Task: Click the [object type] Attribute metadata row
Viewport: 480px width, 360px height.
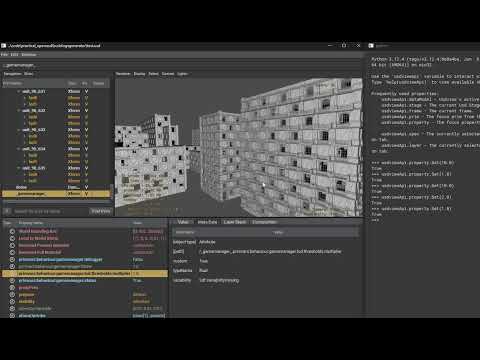Action: point(266,242)
